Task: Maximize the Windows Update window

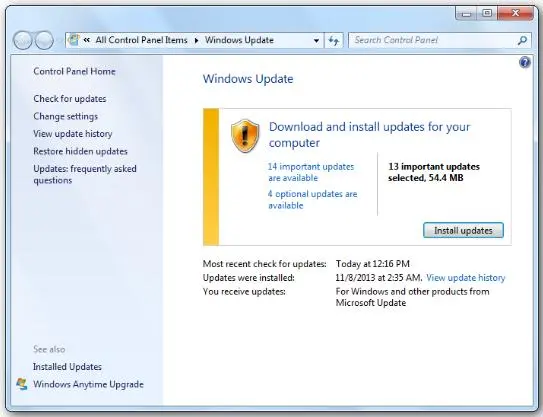Action: 487,14
